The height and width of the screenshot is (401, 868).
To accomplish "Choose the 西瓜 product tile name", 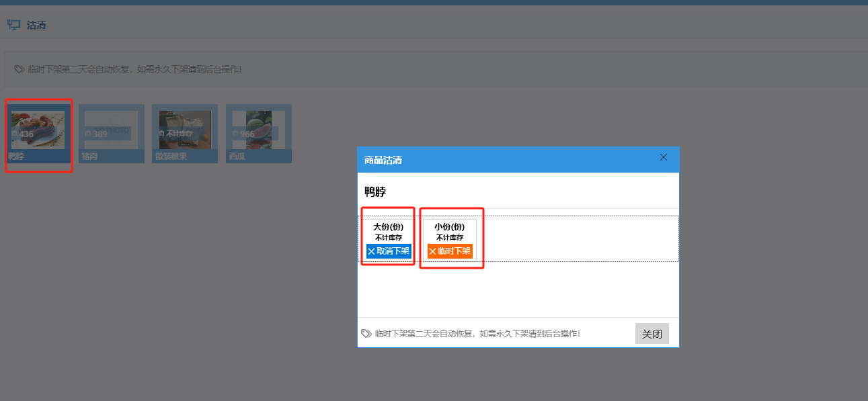I will (237, 157).
